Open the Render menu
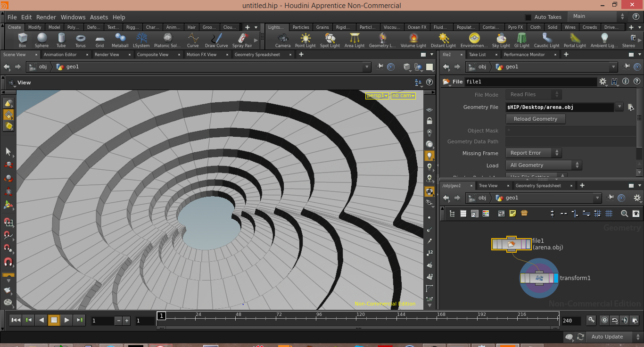644x347 pixels. 46,17
